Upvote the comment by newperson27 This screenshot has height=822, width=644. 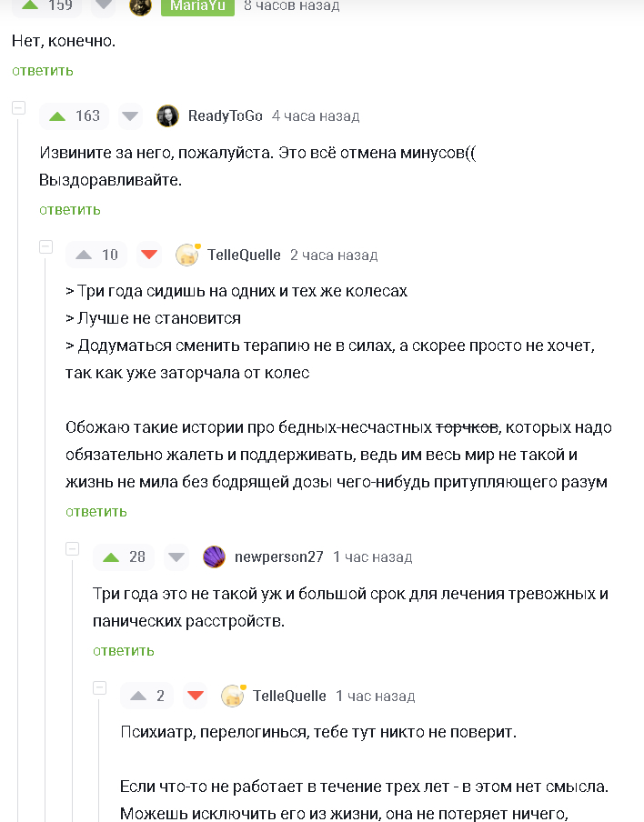[111, 557]
